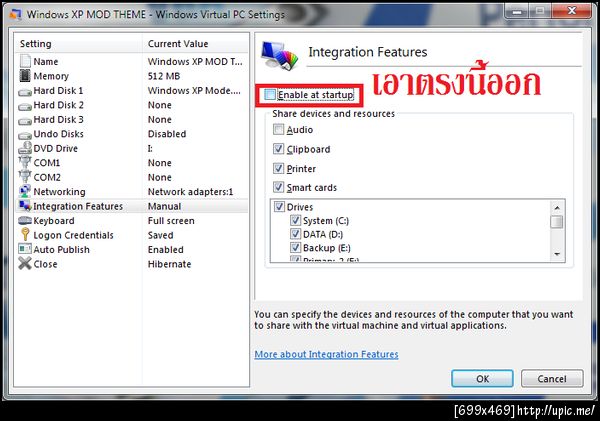This screenshot has width=600, height=421.
Task: Click the Hard Disk 3 drive icon
Action: [x=25, y=121]
